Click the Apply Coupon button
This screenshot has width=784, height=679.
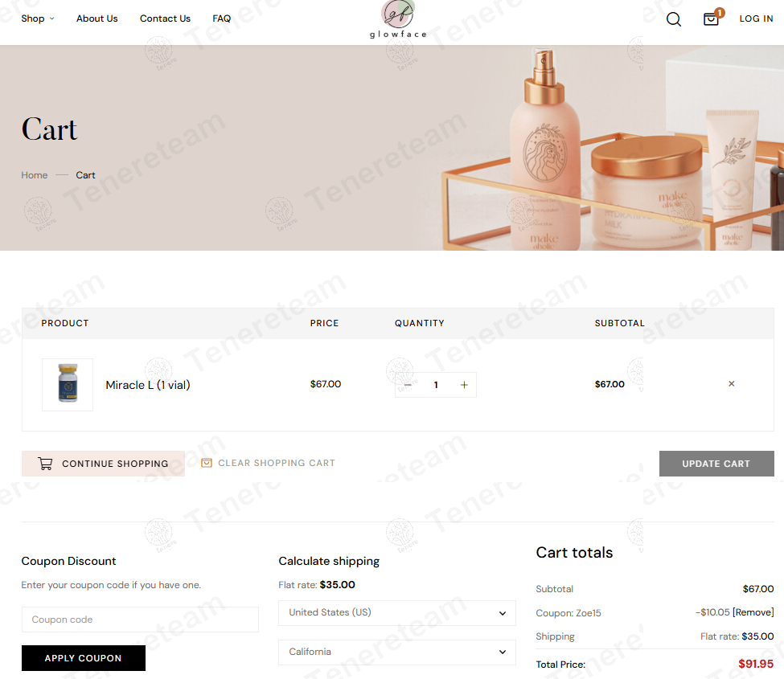point(84,658)
